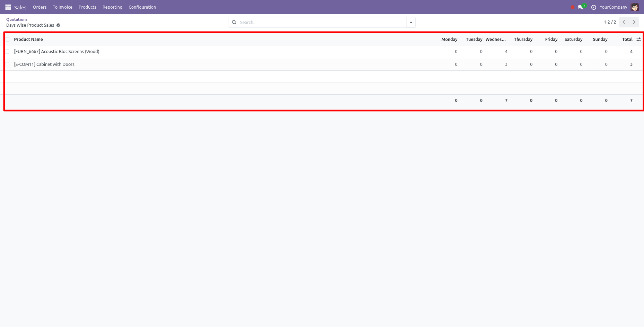This screenshot has width=644, height=327.
Task: Open the conversations messages icon
Action: (581, 7)
